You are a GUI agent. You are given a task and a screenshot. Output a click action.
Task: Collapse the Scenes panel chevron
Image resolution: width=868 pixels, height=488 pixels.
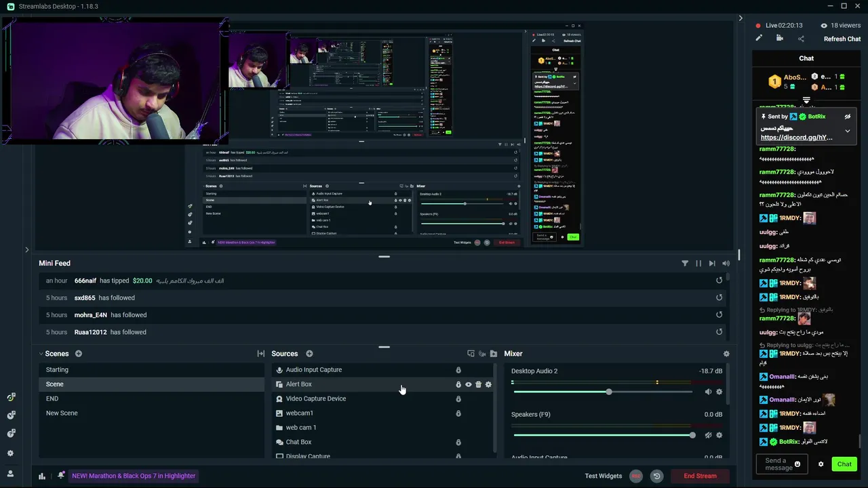(41, 354)
